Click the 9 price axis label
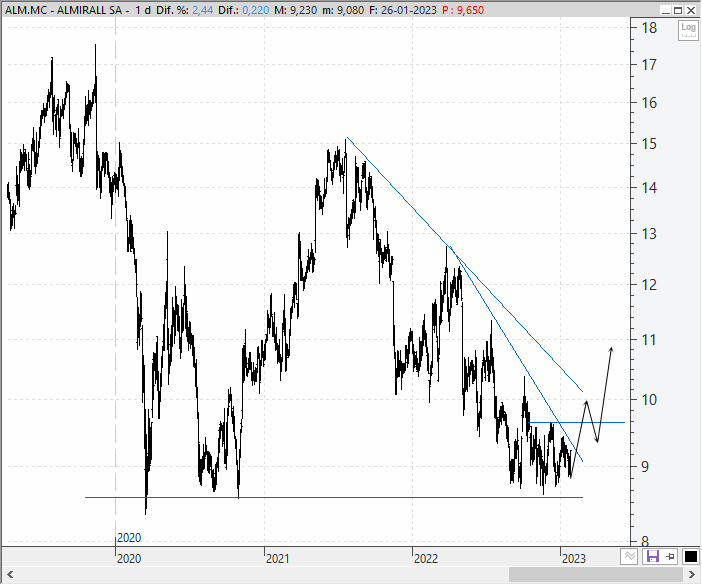Image resolution: width=702 pixels, height=585 pixels. pos(645,467)
